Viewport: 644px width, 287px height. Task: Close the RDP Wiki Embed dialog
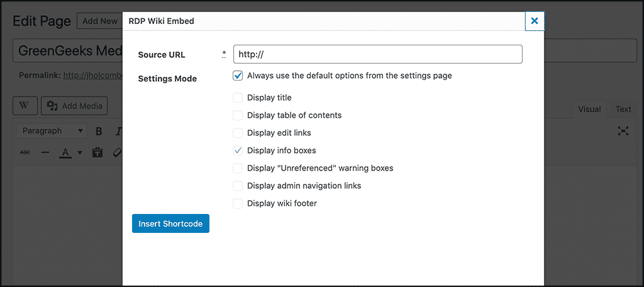[535, 21]
